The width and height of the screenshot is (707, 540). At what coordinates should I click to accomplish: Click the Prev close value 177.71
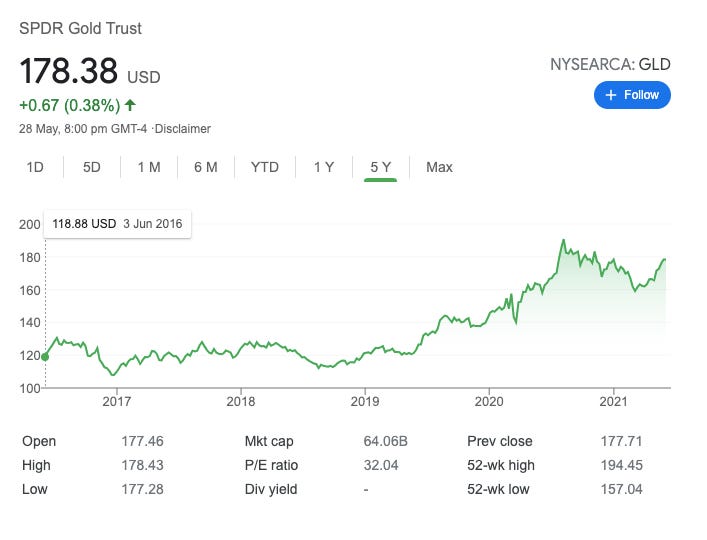621,441
